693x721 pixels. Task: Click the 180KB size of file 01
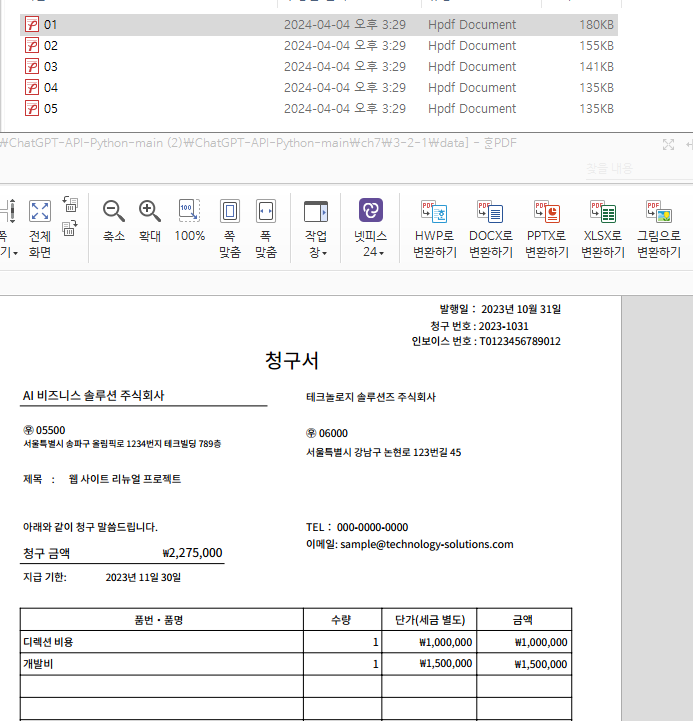coord(596,25)
